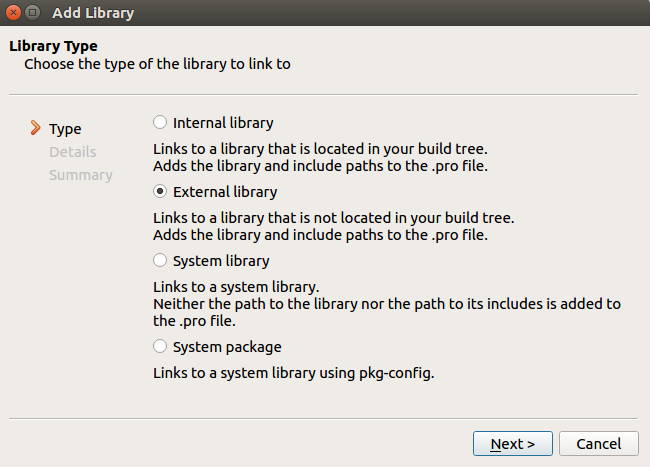
Task: Click the pkg-config description text
Action: pyautogui.click(x=294, y=372)
